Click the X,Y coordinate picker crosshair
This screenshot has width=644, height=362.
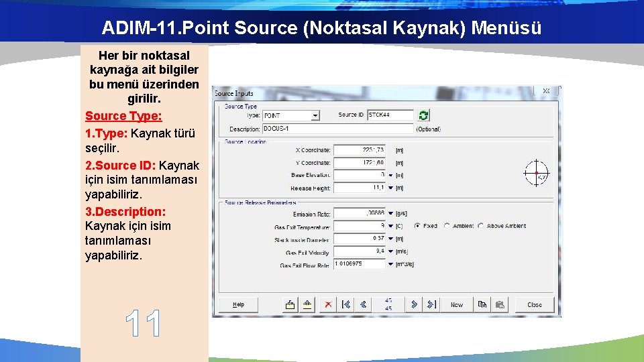coord(537,173)
